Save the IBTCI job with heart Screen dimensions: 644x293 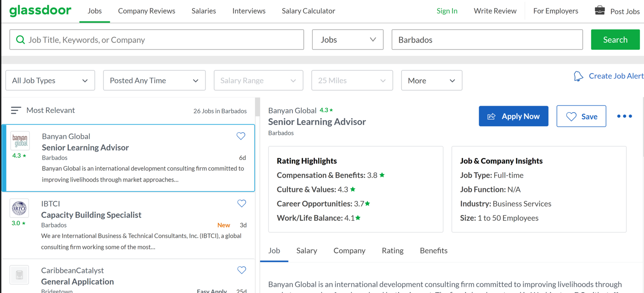[242, 203]
